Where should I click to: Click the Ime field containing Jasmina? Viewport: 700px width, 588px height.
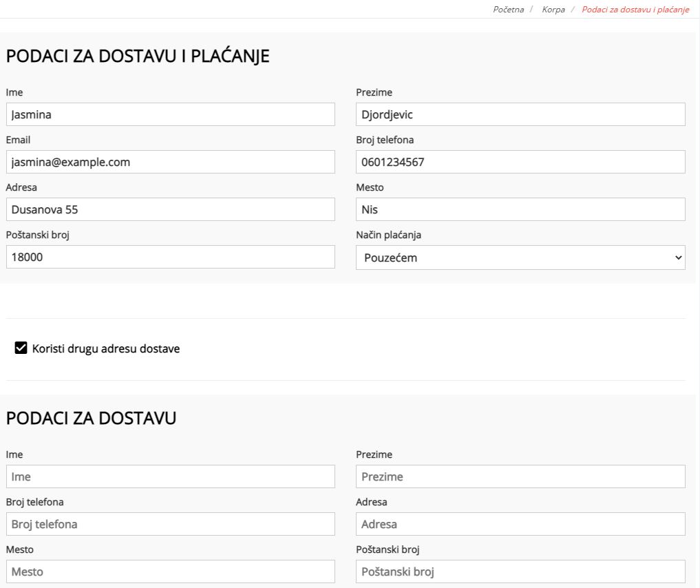coord(170,114)
